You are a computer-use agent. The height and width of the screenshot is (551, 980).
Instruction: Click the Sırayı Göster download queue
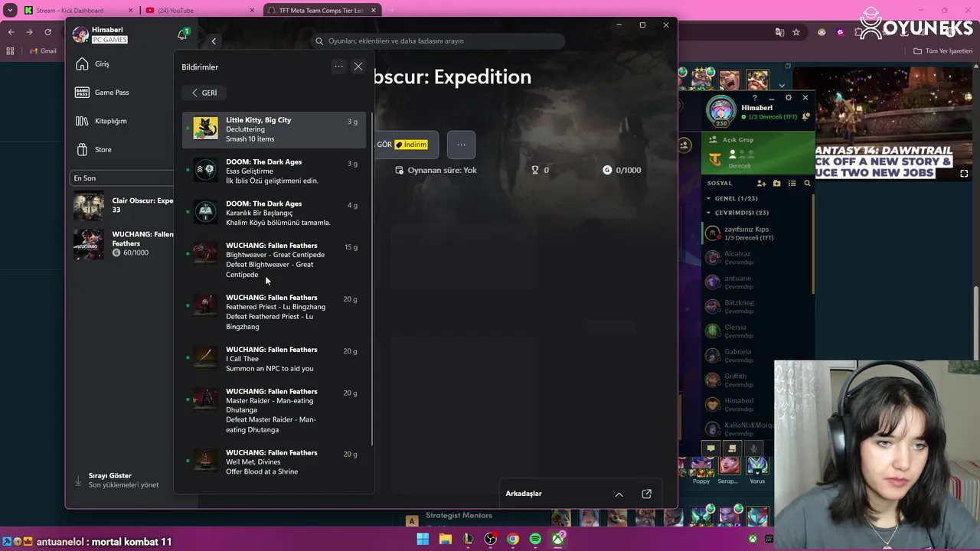click(x=119, y=480)
